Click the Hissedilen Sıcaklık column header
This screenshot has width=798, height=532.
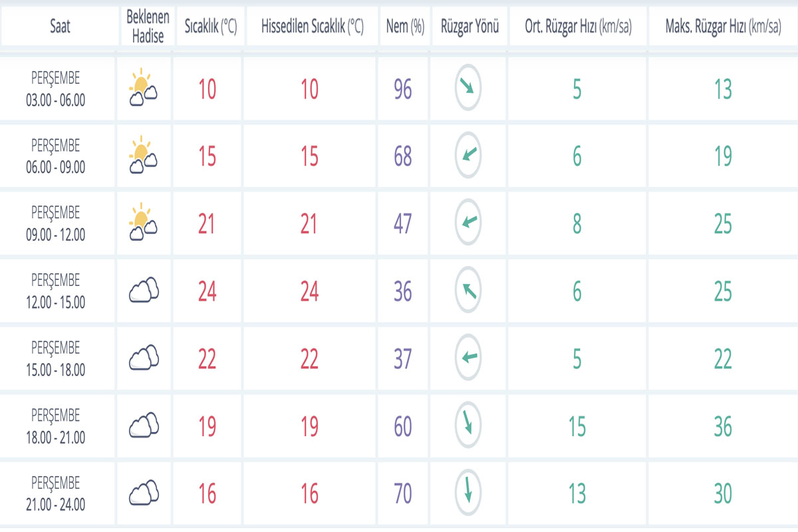click(312, 27)
